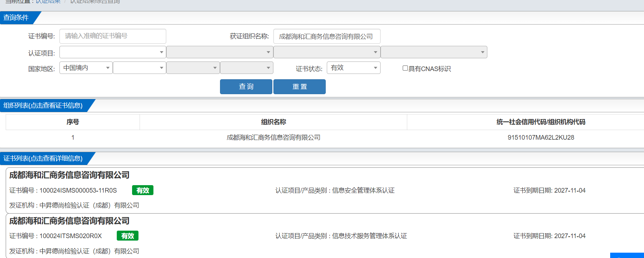The width and height of the screenshot is (644, 258).
Task: Click first certificate's expiry date 2027-11-04
Action: [570, 190]
